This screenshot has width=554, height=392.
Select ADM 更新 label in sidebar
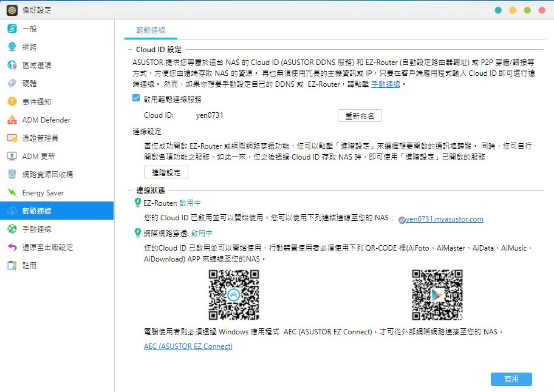[38, 157]
